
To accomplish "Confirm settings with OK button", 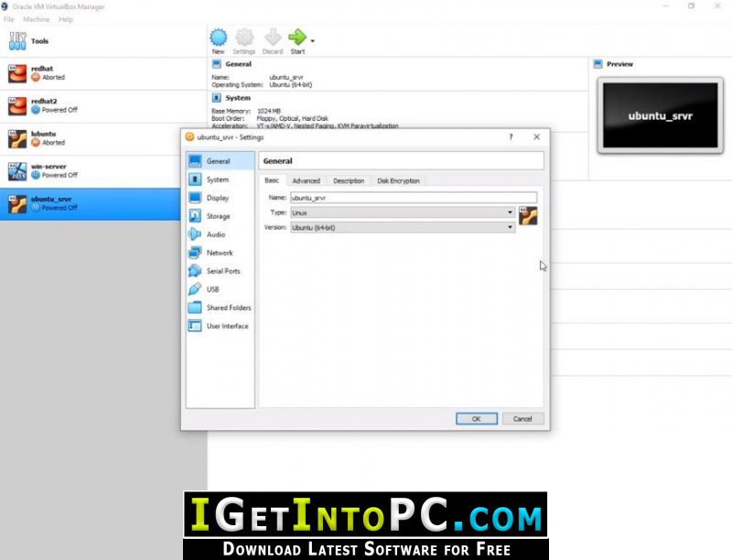I will click(476, 418).
